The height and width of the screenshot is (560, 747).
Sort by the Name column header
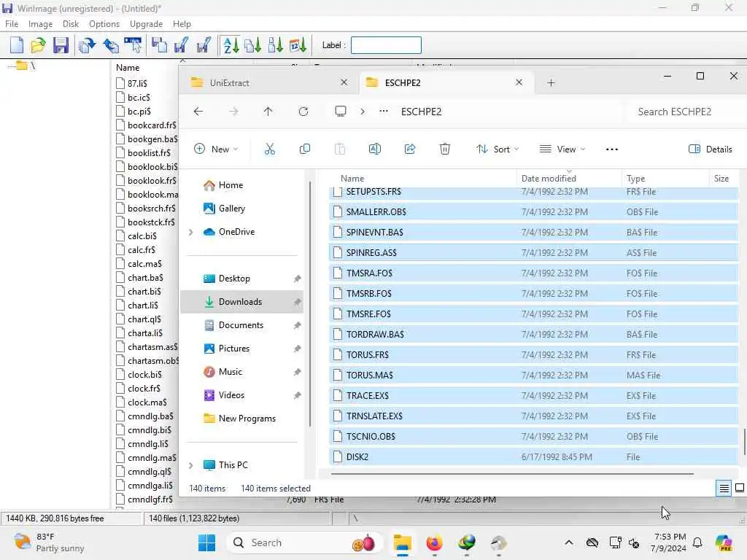pyautogui.click(x=352, y=179)
